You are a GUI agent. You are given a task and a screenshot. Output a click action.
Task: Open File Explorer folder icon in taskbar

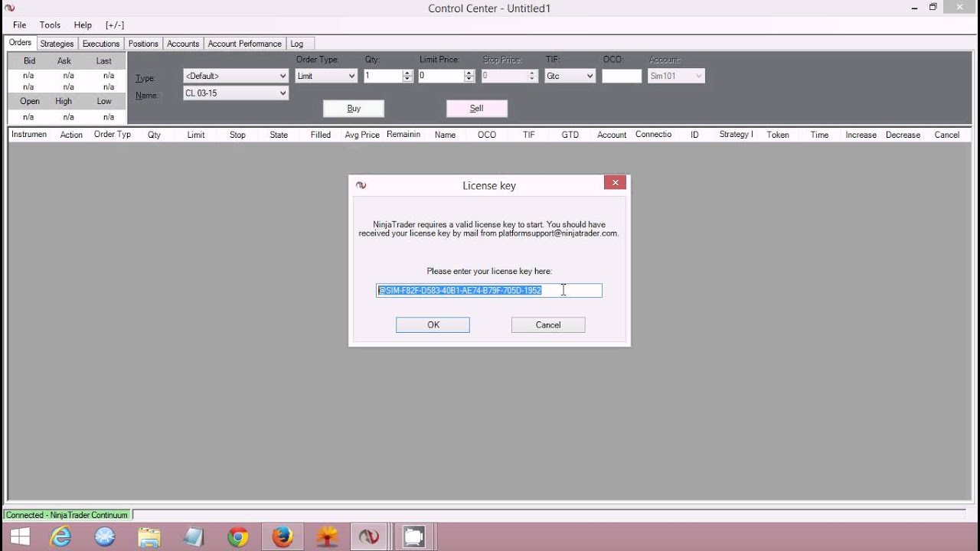coord(149,537)
